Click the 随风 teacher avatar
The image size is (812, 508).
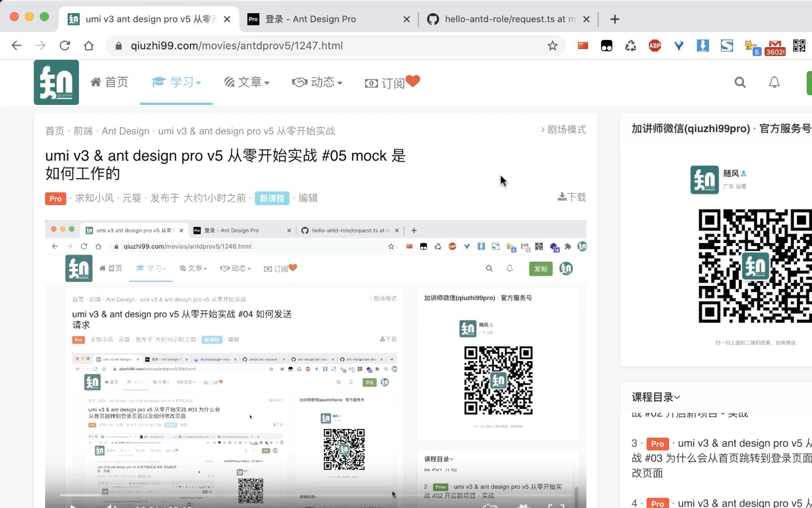point(704,180)
